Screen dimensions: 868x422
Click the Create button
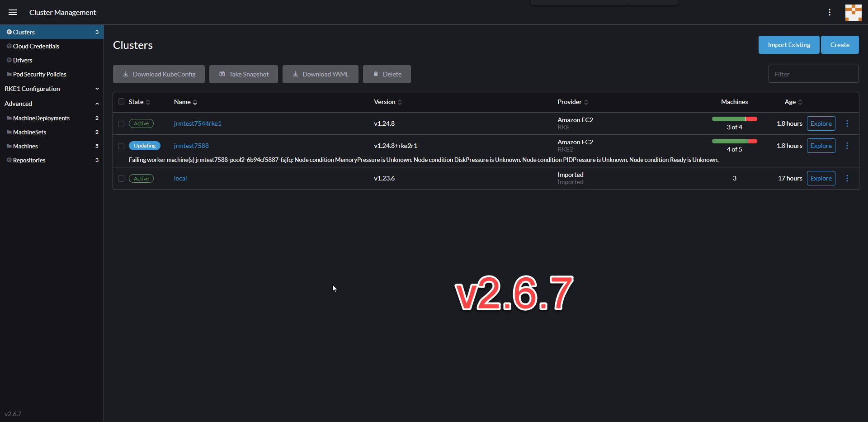[840, 44]
